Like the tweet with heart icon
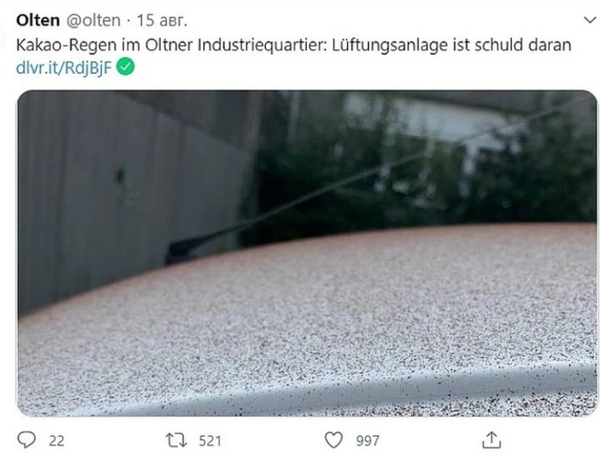The height and width of the screenshot is (458, 600). point(334,440)
